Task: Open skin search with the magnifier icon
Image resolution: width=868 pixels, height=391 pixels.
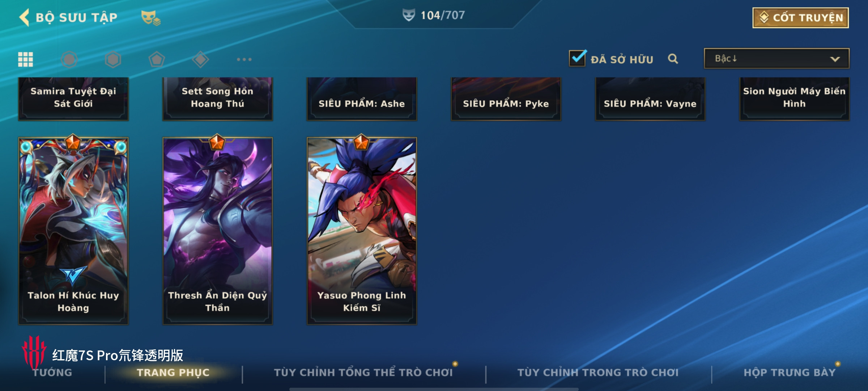Action: point(673,59)
